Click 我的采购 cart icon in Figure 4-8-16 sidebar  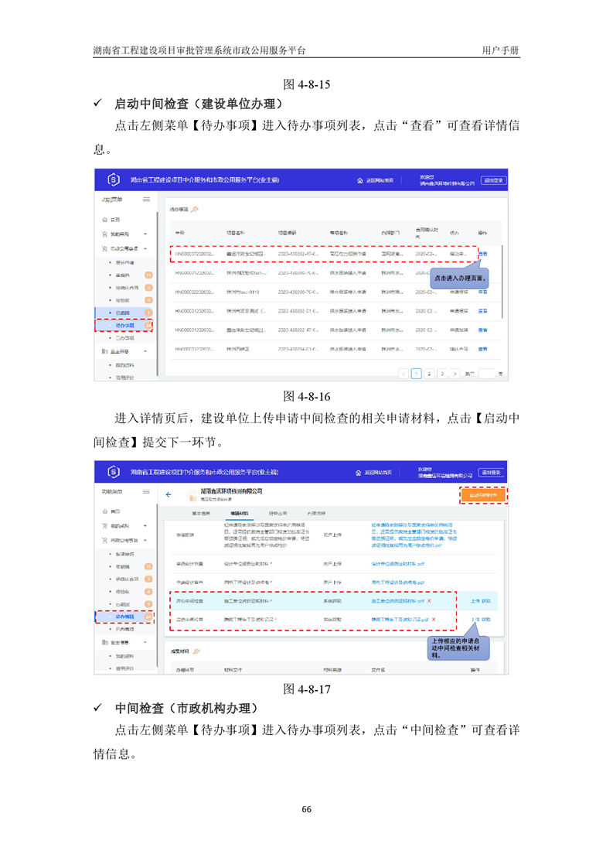click(x=104, y=234)
